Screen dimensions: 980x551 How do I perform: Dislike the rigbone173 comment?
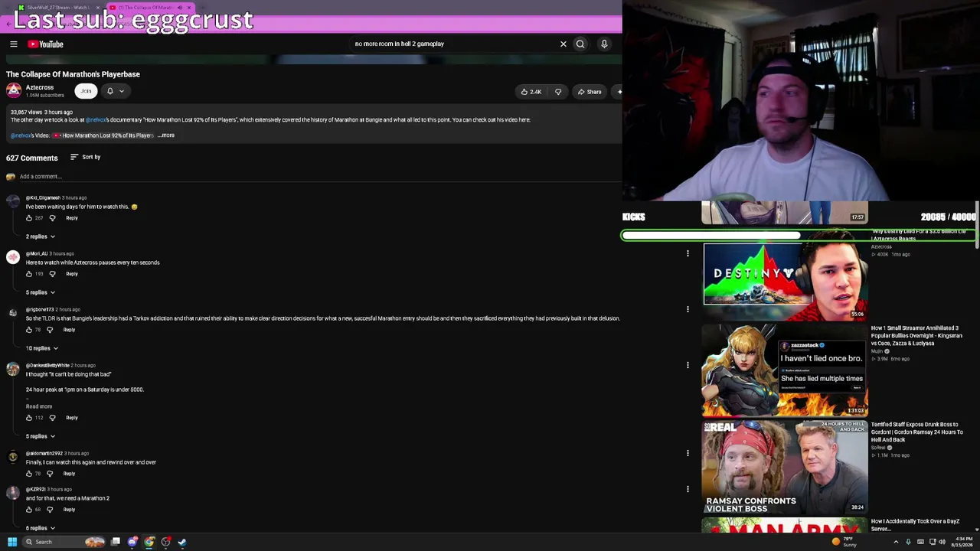50,330
